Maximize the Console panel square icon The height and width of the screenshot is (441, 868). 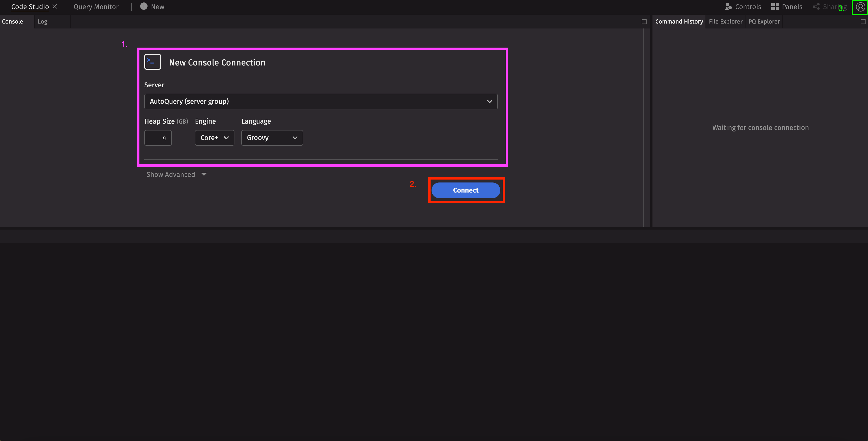click(644, 22)
